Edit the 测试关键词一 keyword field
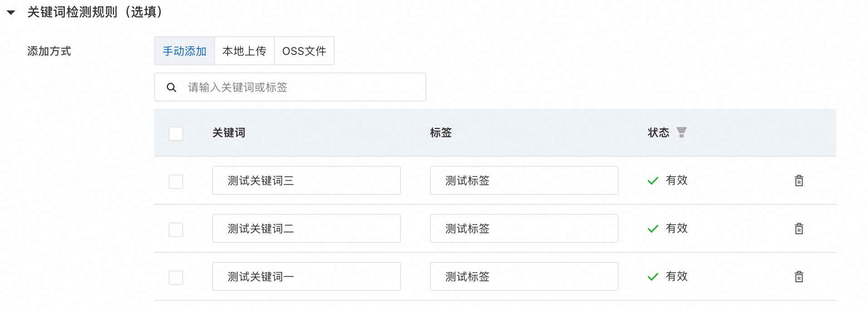 click(306, 277)
